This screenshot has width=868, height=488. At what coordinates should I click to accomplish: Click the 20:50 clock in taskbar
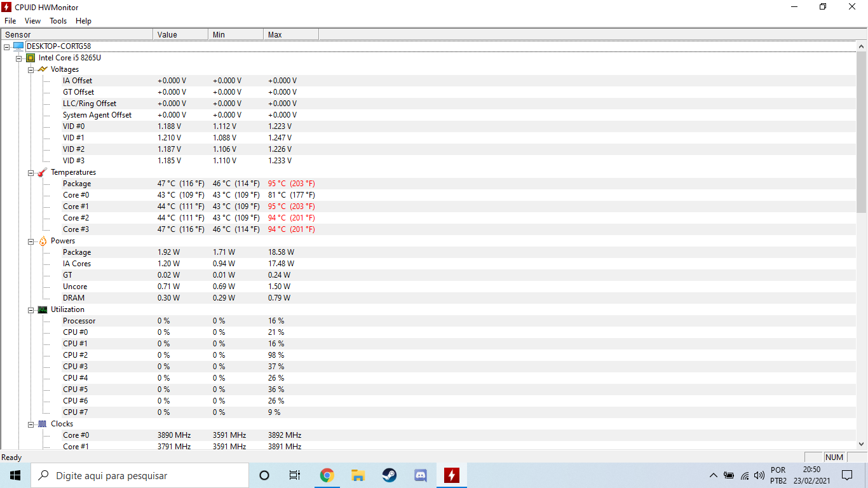coord(811,475)
